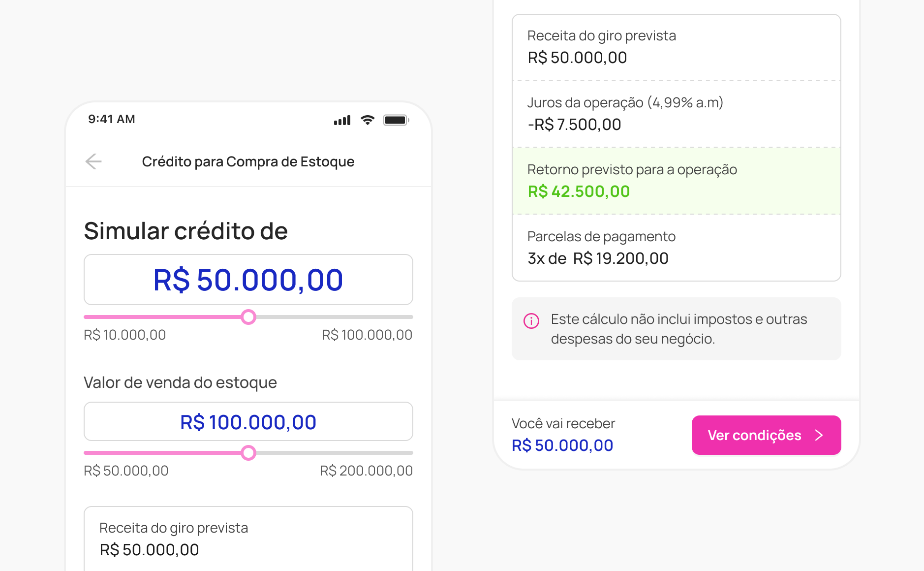
Task: Click the R$ 100.000,00 maximum credit label
Action: click(x=367, y=335)
